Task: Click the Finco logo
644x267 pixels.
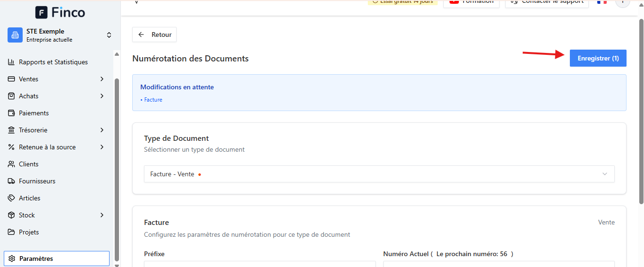Action: (x=60, y=12)
